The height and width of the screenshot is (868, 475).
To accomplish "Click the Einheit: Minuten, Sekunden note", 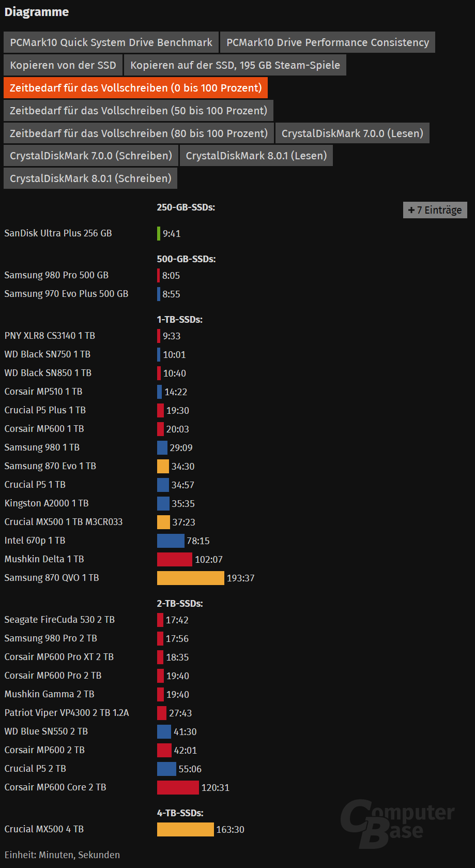I will click(x=62, y=855).
